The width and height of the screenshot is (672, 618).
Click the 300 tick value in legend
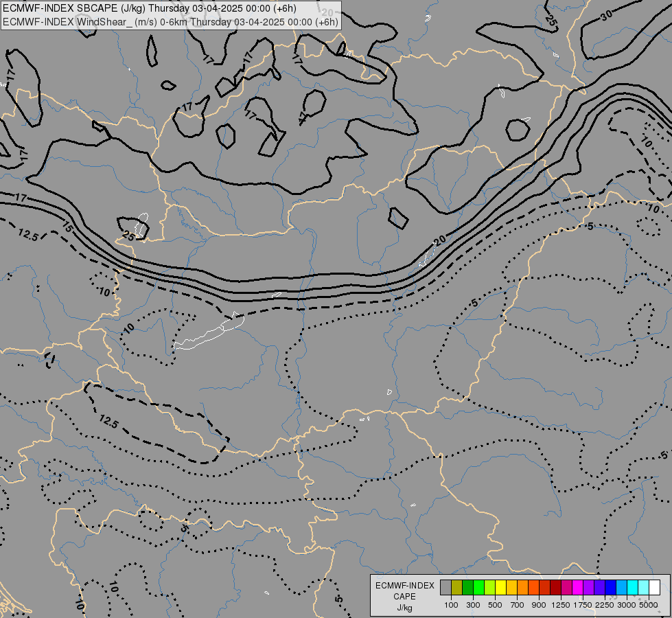[473, 605]
